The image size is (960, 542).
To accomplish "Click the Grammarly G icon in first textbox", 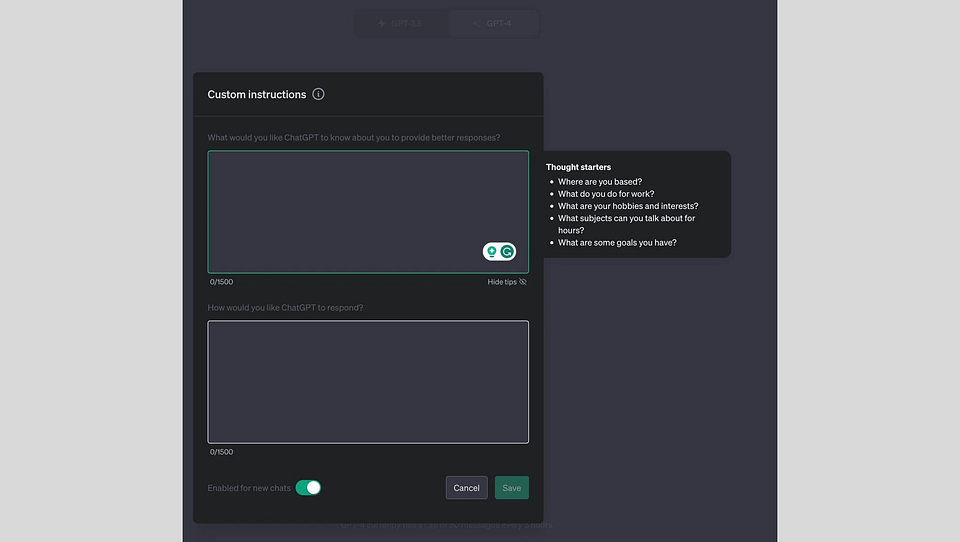I will click(507, 252).
